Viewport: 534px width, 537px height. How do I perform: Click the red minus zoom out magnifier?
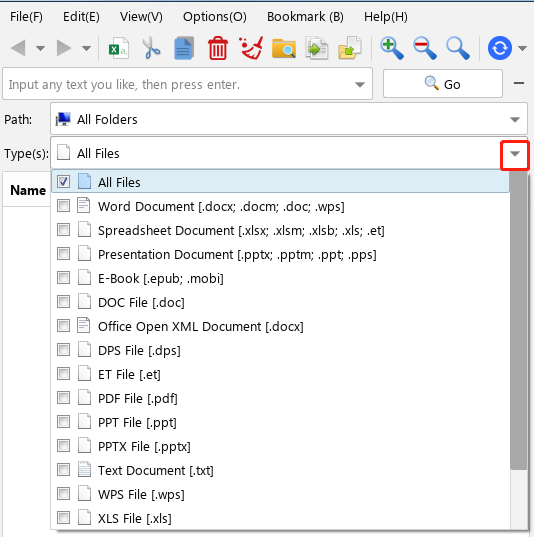(x=425, y=48)
